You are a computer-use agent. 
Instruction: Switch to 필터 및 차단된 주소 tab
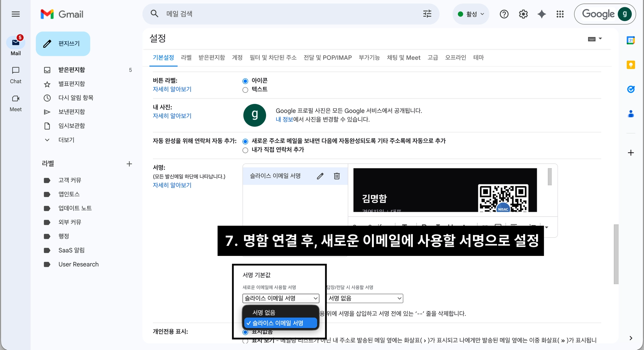coord(273,58)
